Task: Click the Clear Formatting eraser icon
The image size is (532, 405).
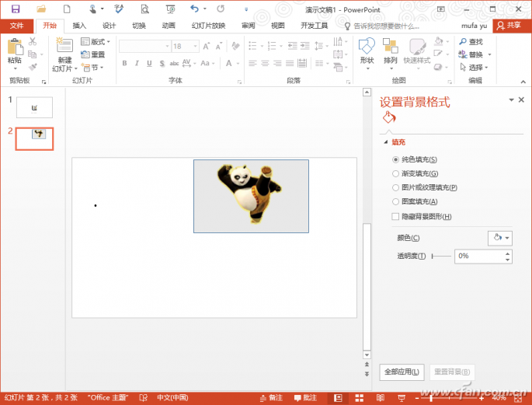Action: (x=235, y=46)
